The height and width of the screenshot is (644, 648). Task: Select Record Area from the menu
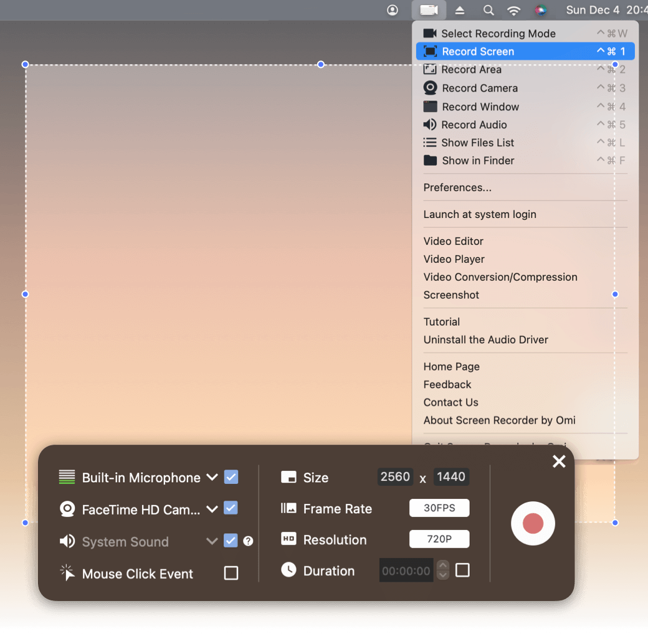pos(471,70)
